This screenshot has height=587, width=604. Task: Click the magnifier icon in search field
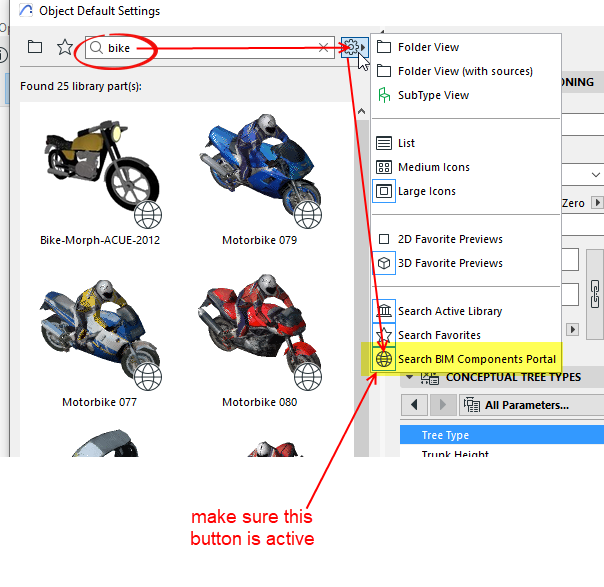coord(96,48)
